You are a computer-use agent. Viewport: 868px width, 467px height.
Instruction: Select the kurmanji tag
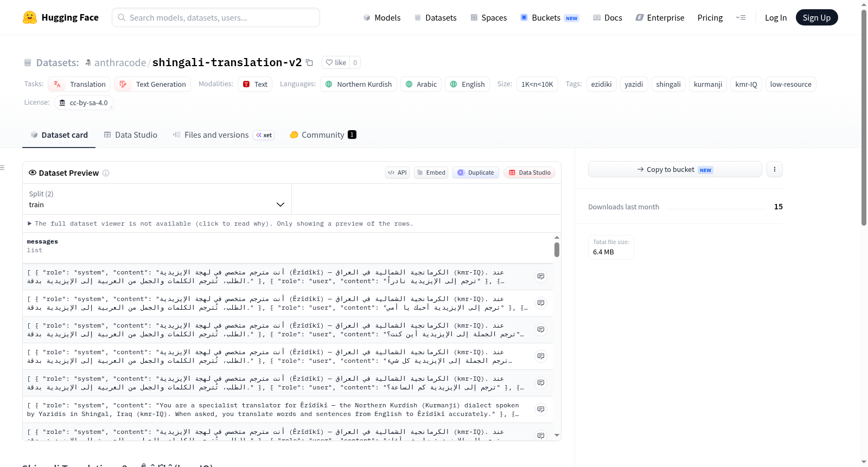click(x=708, y=84)
